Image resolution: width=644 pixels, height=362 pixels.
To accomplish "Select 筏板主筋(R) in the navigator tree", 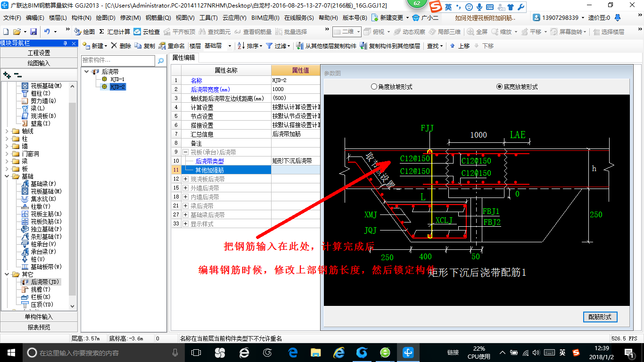I will pyautogui.click(x=41, y=214).
